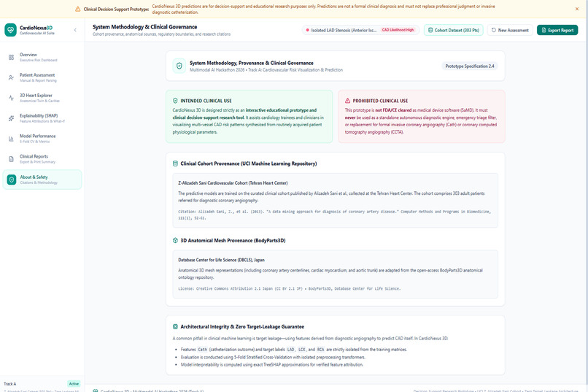Click the Architectural Integrity chip icon
The width and height of the screenshot is (588, 392).
175,327
